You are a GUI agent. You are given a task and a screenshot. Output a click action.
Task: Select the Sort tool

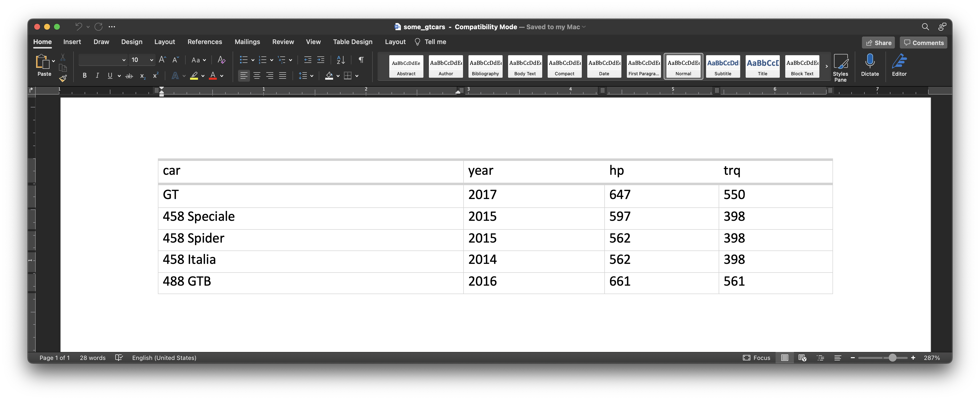[340, 60]
